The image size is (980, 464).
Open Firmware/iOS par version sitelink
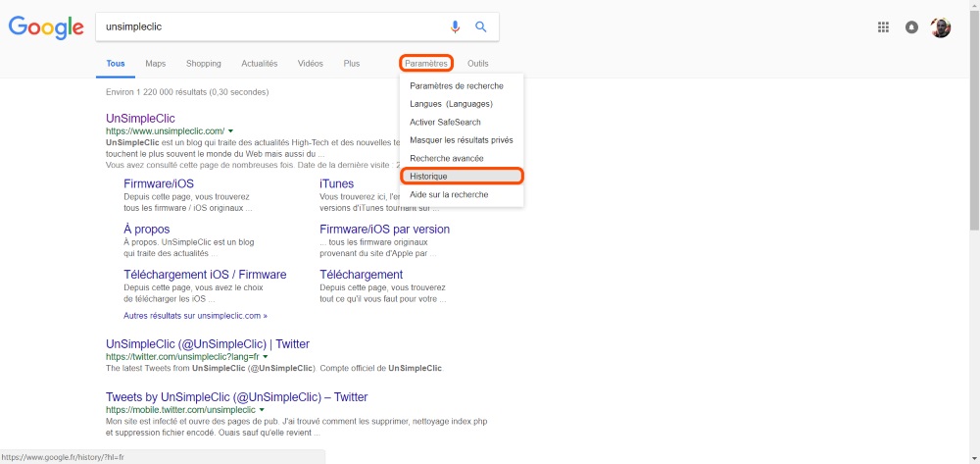click(x=384, y=230)
